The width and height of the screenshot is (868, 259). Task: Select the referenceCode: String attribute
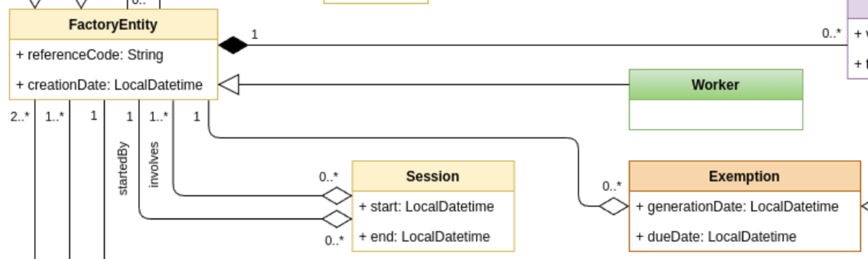point(90,55)
